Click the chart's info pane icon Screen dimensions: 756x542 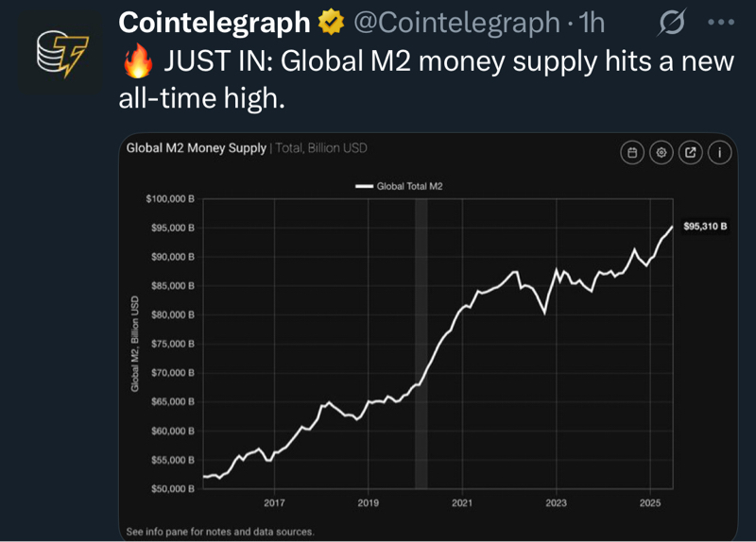coord(720,152)
